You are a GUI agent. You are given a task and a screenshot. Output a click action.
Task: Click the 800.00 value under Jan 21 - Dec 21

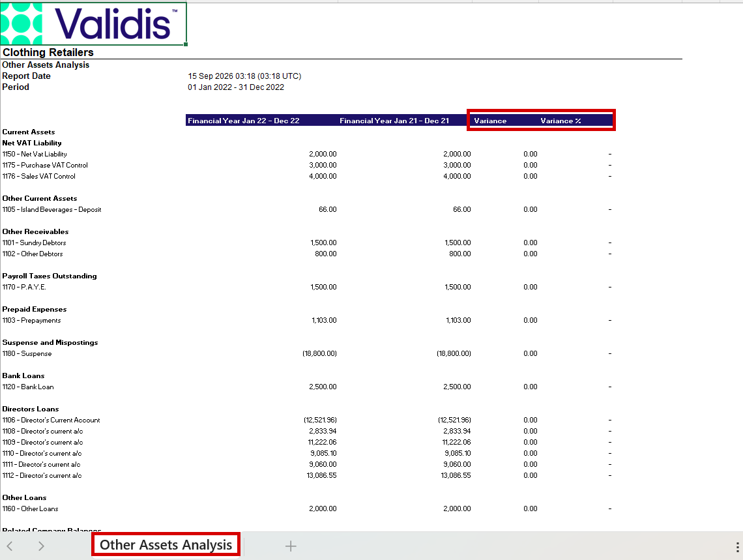[459, 254]
